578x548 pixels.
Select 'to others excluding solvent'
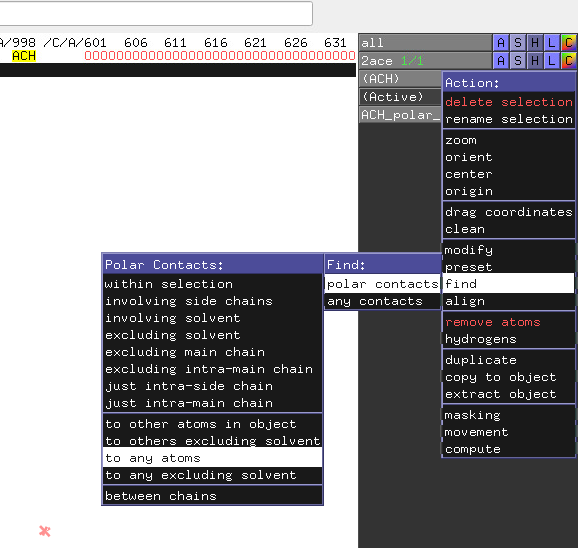point(213,441)
